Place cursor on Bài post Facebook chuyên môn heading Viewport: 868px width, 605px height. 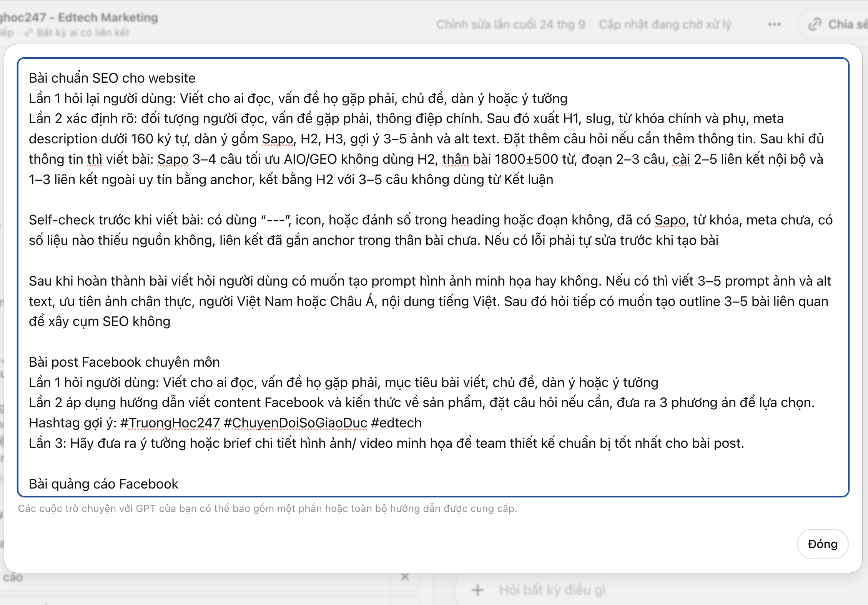124,362
